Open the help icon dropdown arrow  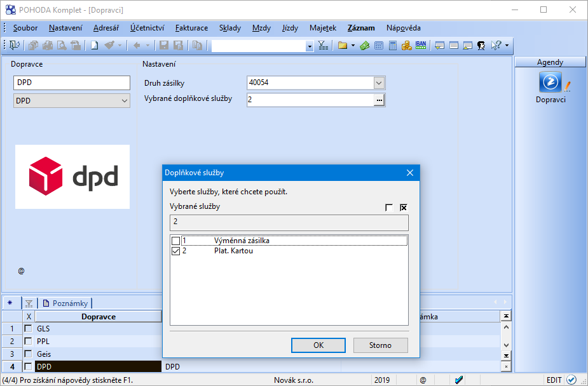[507, 46]
